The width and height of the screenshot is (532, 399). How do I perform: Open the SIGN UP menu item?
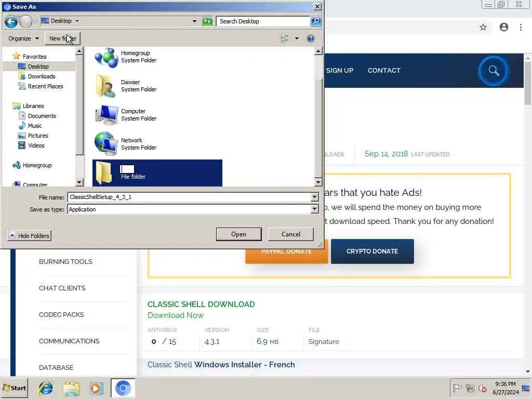click(x=340, y=71)
